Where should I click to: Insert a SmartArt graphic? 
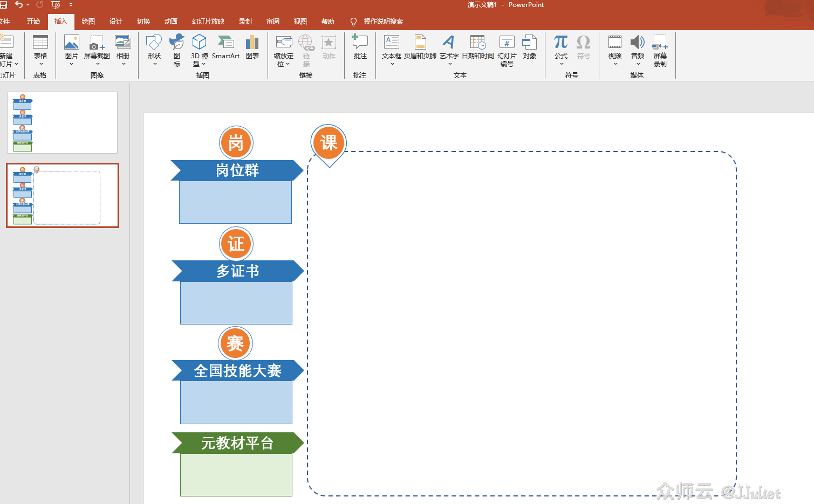[x=225, y=47]
